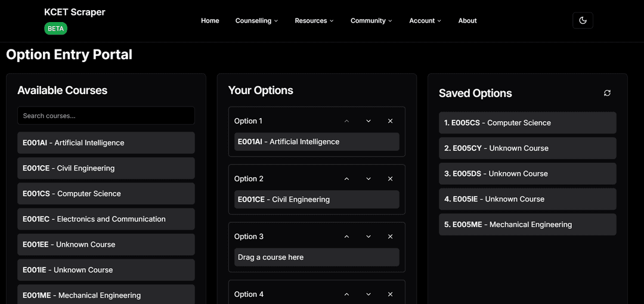
Task: Select saved option E005ME - Mechanical Engineering
Action: coord(527,225)
